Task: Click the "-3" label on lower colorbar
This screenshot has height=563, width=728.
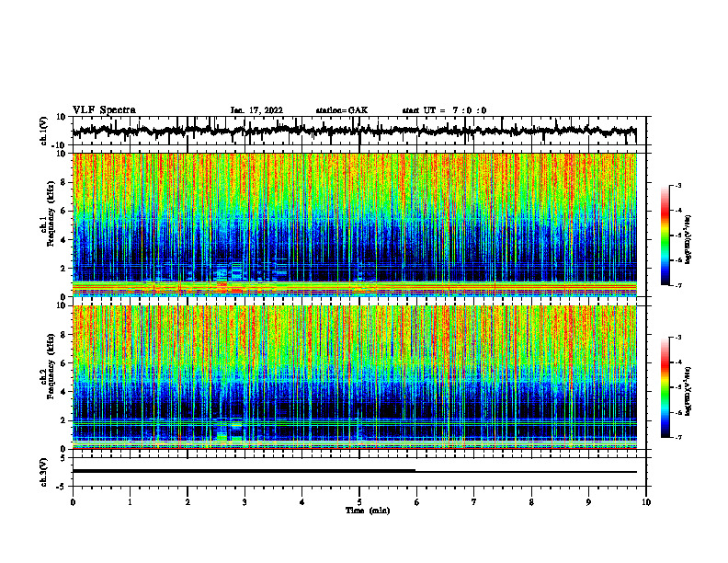Action: click(678, 338)
